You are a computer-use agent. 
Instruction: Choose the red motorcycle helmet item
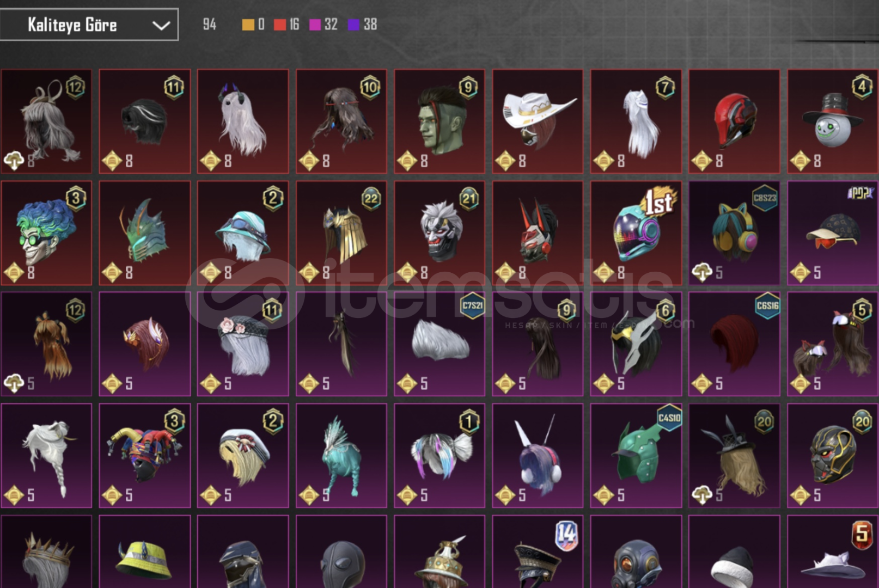734,121
